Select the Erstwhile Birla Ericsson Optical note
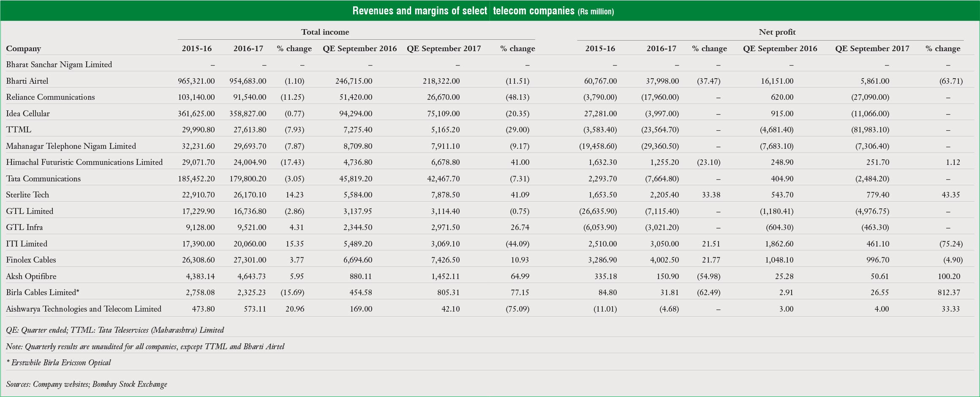 pos(58,362)
